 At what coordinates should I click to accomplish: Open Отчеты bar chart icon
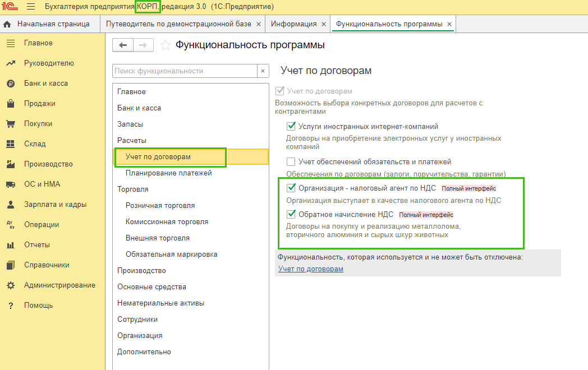[x=11, y=245]
